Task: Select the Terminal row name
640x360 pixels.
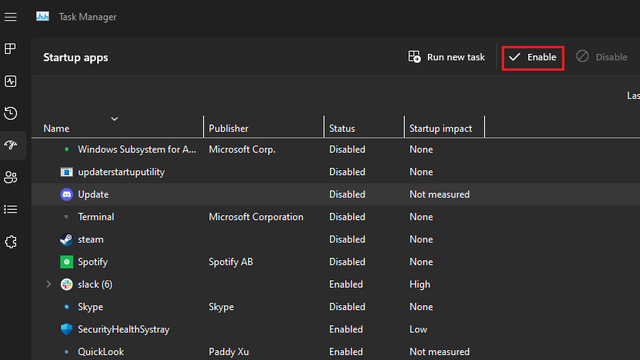Action: tap(96, 217)
